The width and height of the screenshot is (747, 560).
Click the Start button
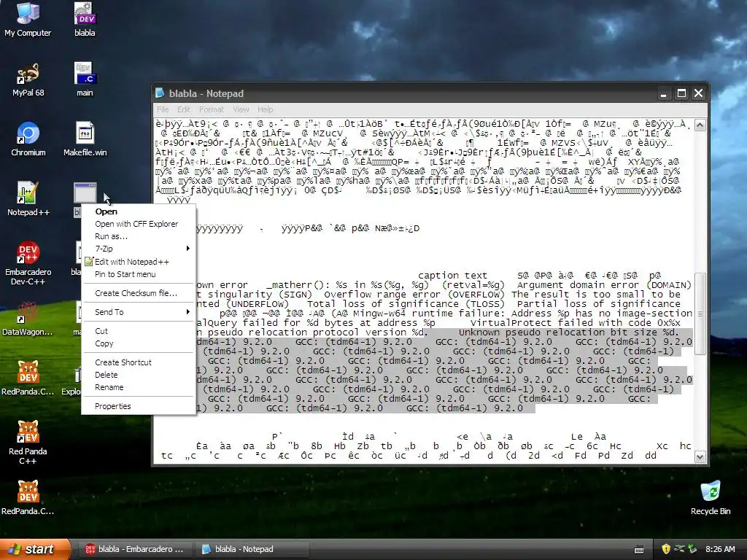coord(35,549)
